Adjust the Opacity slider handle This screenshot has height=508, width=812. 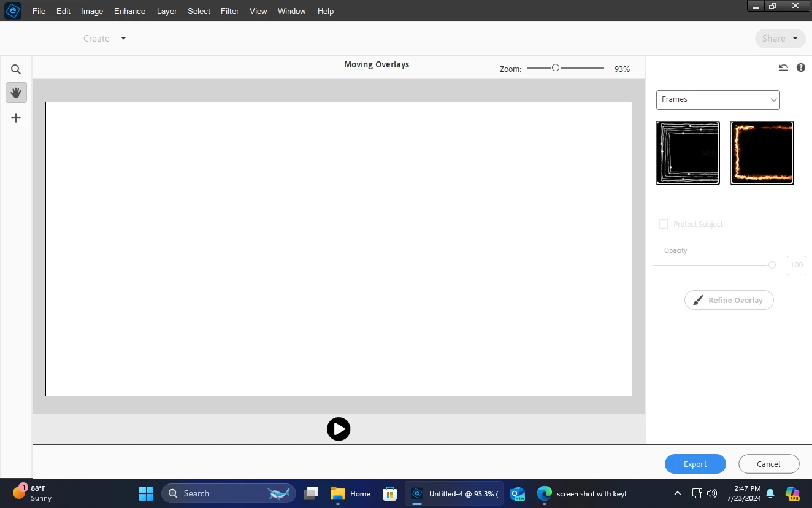tap(772, 265)
